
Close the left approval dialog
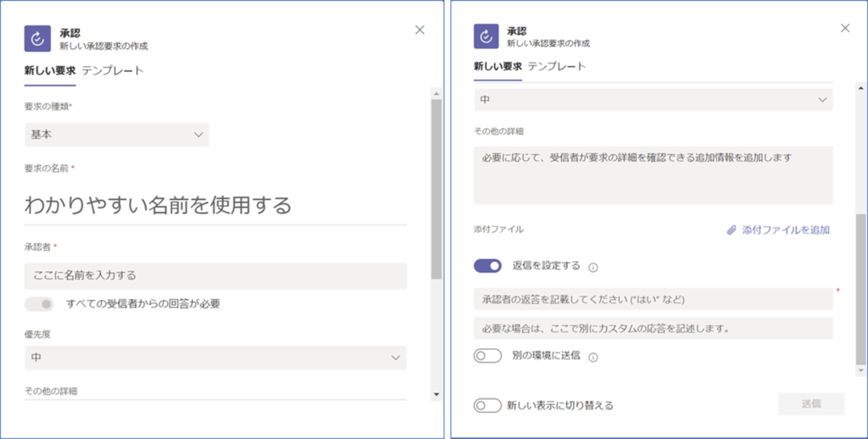click(x=420, y=30)
